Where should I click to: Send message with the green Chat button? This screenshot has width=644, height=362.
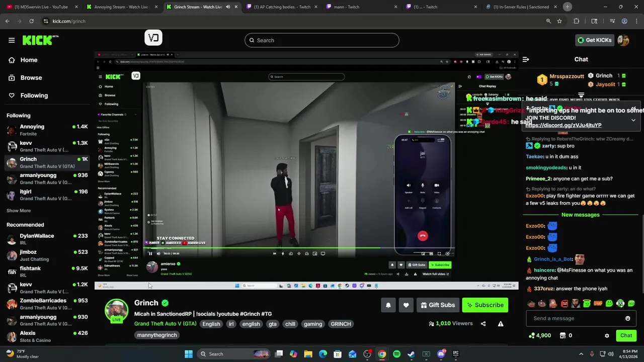(626, 335)
